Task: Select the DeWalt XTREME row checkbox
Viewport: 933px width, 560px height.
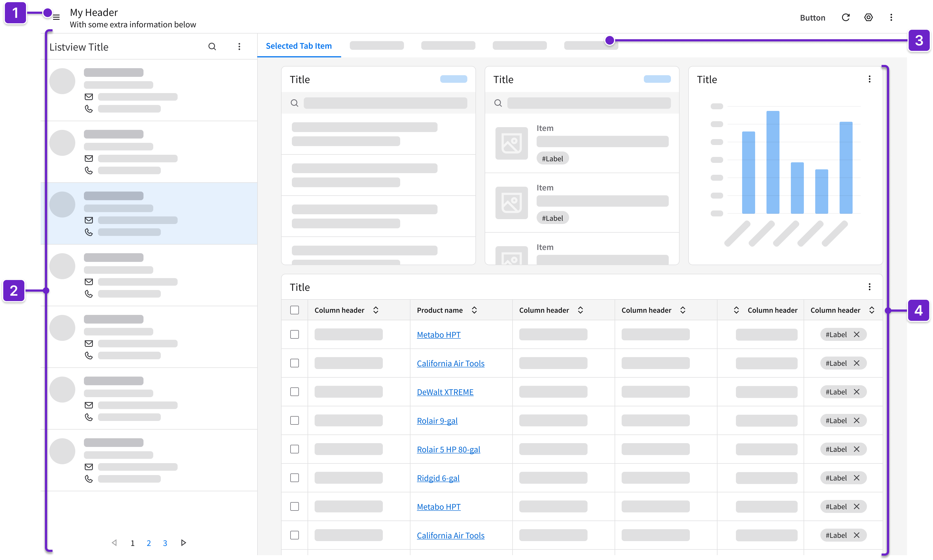Action: (x=295, y=392)
